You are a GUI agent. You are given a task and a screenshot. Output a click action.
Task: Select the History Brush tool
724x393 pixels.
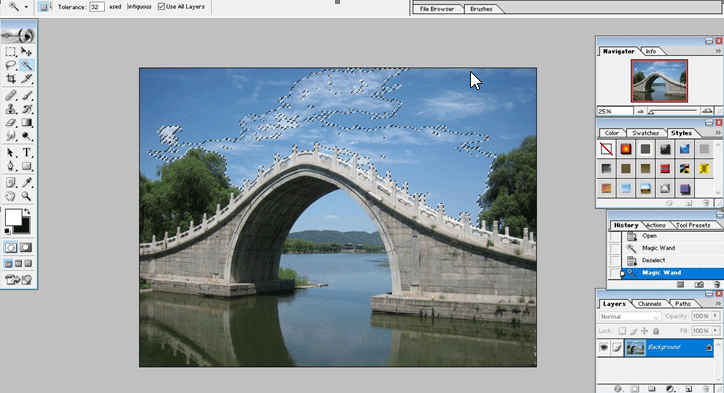click(27, 109)
